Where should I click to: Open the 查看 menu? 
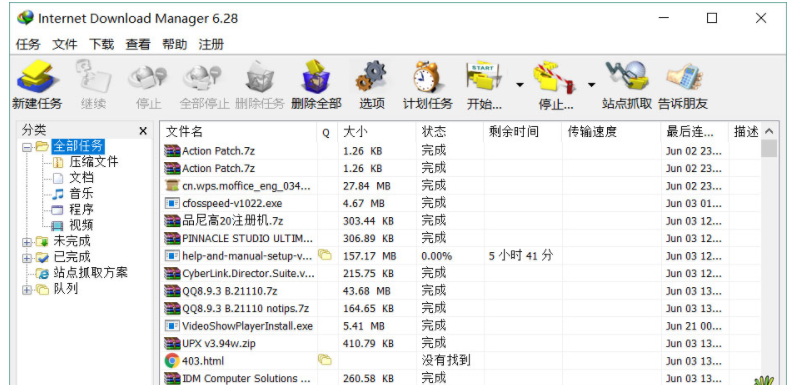pos(138,45)
